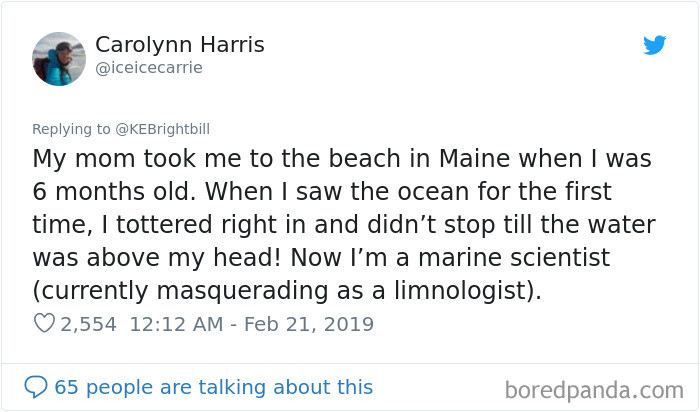Like the tweet with the heart icon
Screen dimensions: 700x412
[42, 324]
